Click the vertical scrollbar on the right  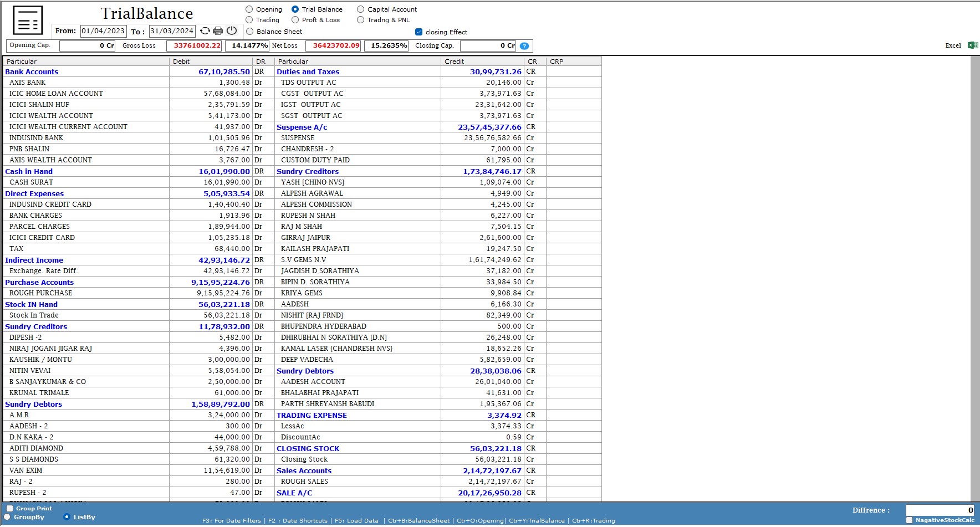click(x=975, y=277)
